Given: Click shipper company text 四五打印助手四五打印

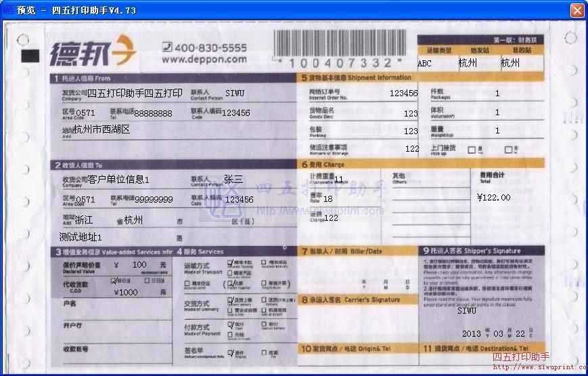Looking at the screenshot, I should pyautogui.click(x=135, y=93).
